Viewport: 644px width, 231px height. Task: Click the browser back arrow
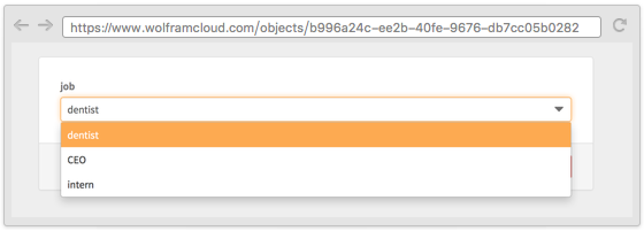[21, 25]
